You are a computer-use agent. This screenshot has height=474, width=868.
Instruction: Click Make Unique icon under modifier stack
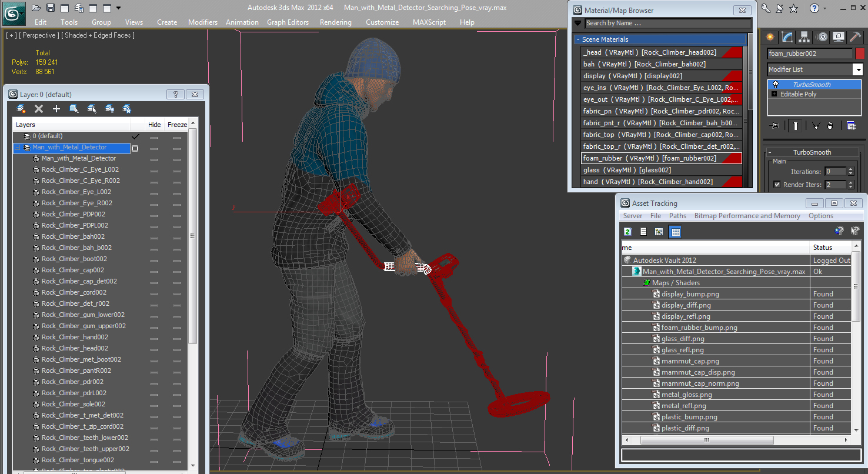coord(816,125)
